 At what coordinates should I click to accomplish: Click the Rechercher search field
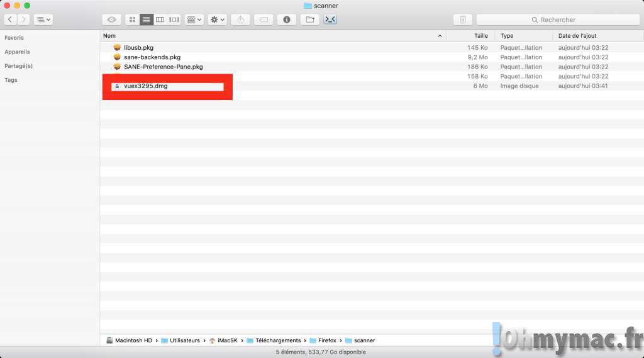tap(558, 20)
